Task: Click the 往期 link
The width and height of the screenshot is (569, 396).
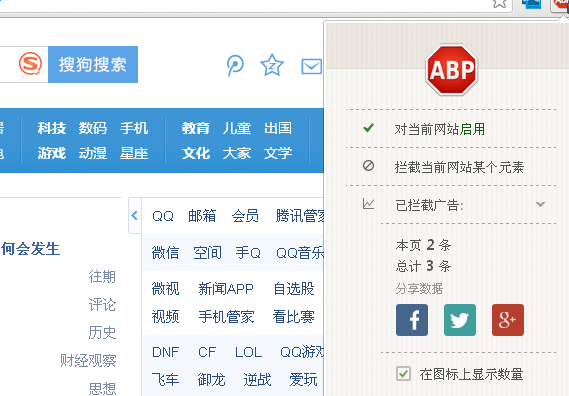Action: 102,277
